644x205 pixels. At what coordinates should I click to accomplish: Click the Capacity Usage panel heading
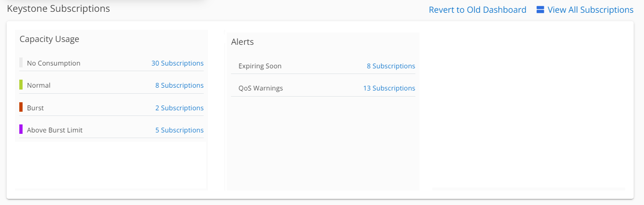click(49, 39)
